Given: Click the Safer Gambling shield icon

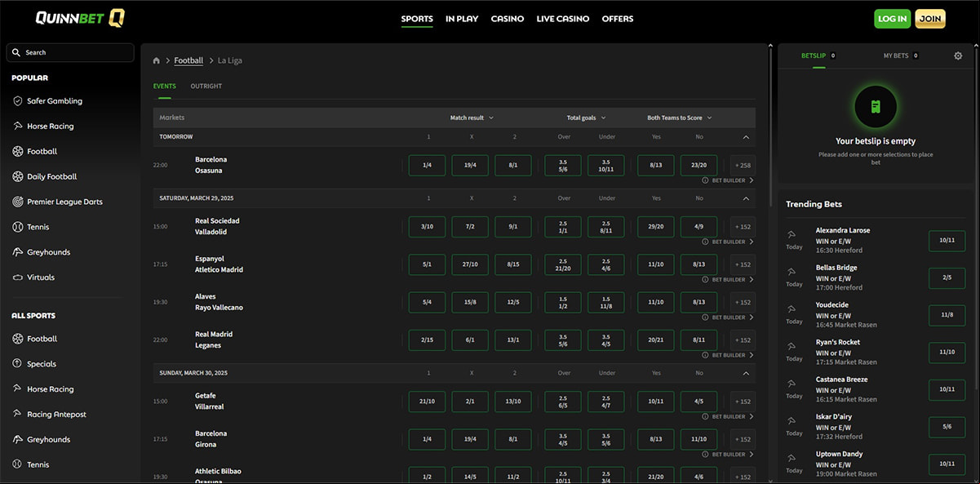Looking at the screenshot, I should point(18,101).
